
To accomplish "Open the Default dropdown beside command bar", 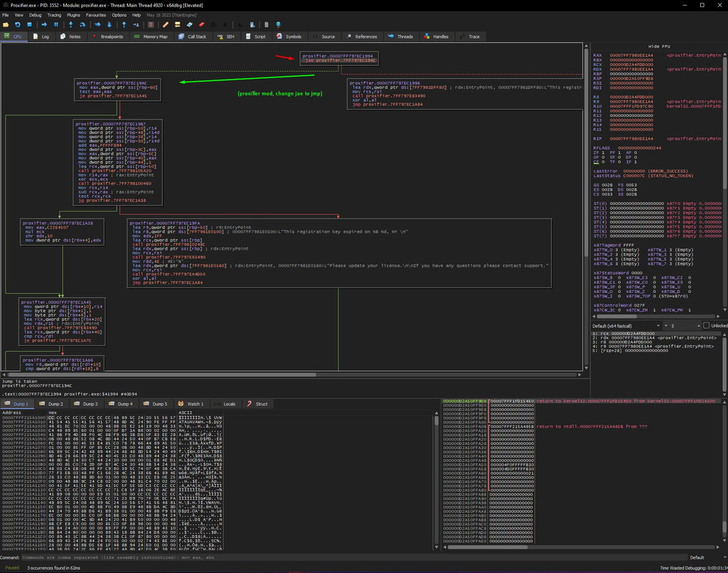I will click(x=706, y=558).
